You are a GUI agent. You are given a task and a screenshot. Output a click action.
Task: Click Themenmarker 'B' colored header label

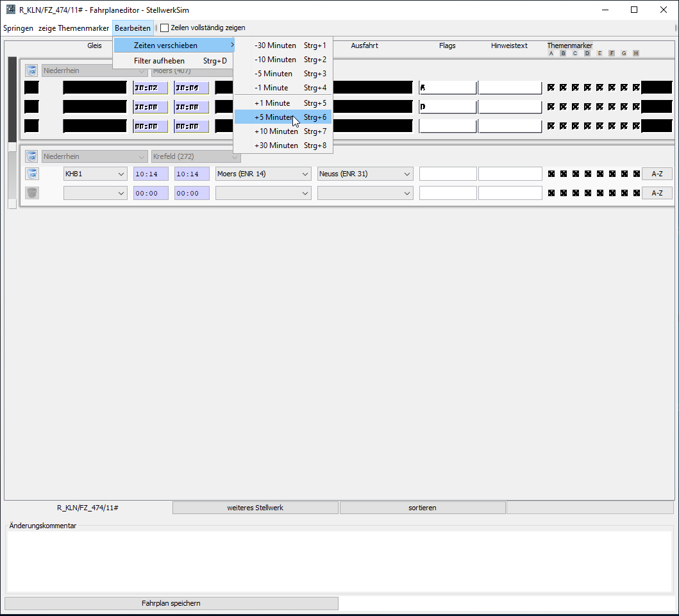tap(563, 53)
